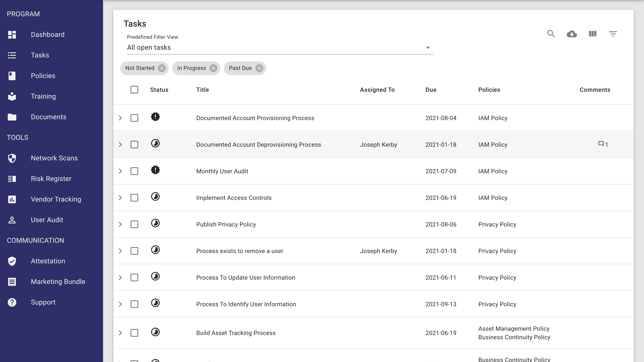Remove the Past Due filter chip
The width and height of the screenshot is (644, 362).
[x=259, y=68]
